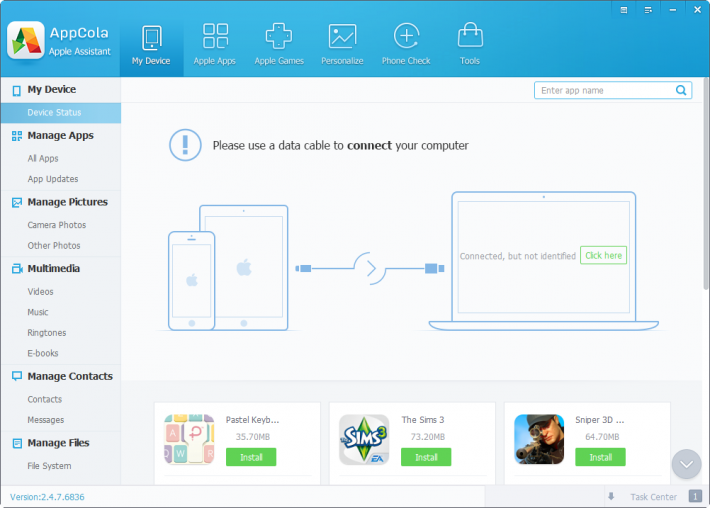The width and height of the screenshot is (710, 508).
Task: Click the My Device phone icon in sidebar
Action: (17, 90)
